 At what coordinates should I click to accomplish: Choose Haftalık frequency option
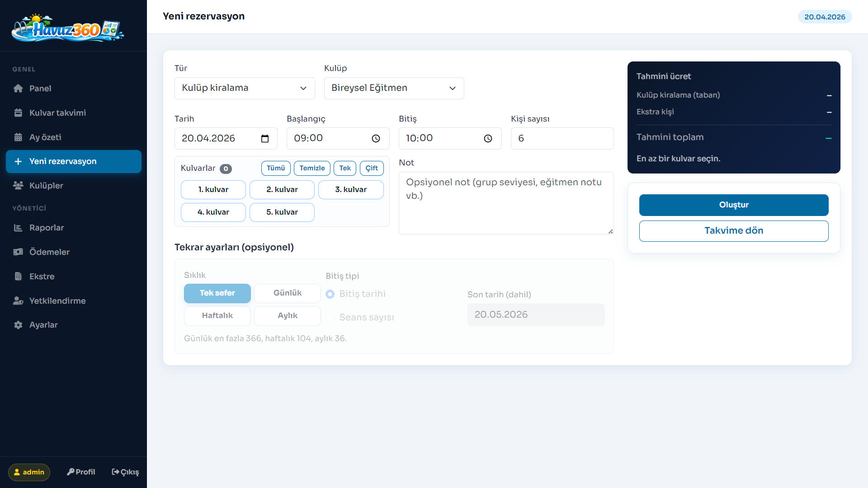(217, 316)
